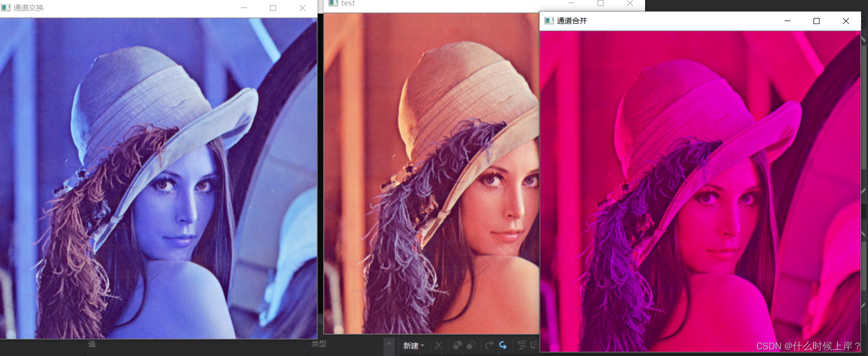Maximize the 通道交换 window

[x=273, y=8]
